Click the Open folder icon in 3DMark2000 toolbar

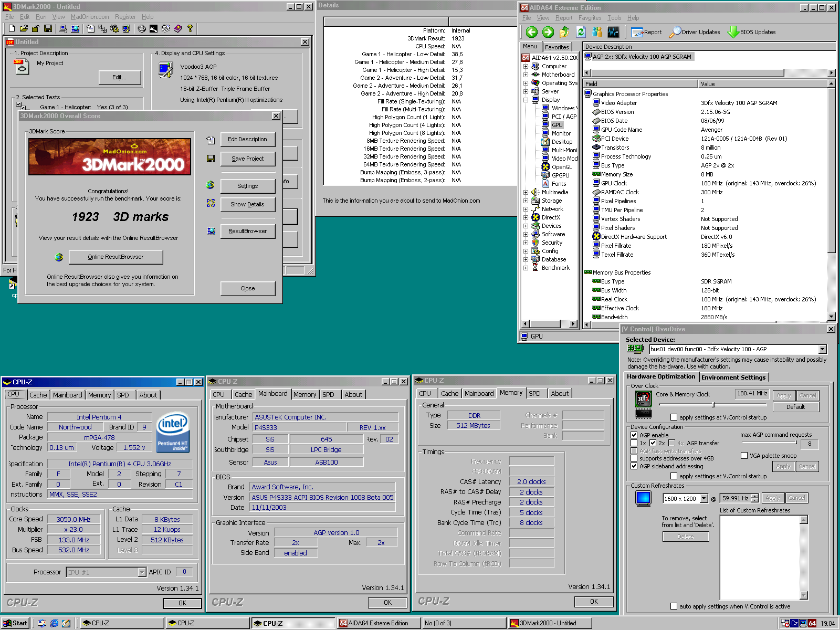pos(24,28)
